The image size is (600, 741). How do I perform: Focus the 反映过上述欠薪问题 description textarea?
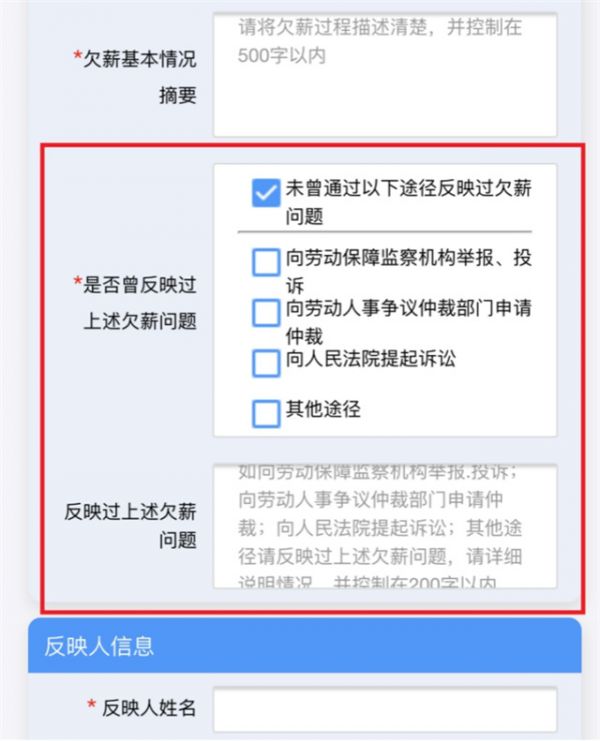pyautogui.click(x=385, y=526)
